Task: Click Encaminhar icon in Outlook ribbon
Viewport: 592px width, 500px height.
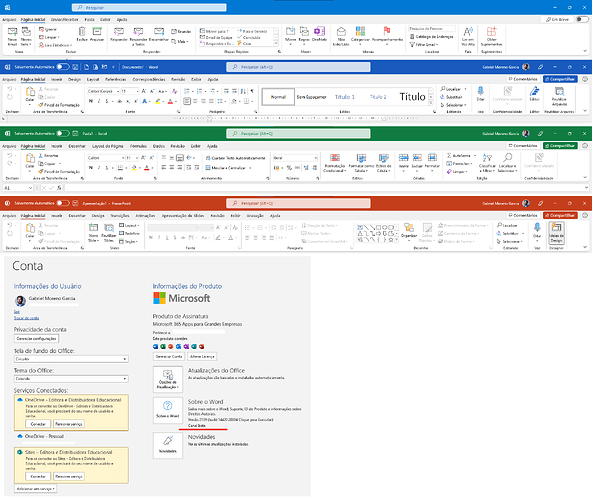Action: [159, 32]
